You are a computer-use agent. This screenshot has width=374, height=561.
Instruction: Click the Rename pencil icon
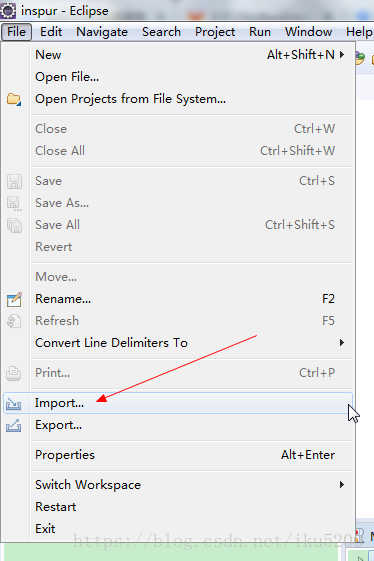click(14, 299)
